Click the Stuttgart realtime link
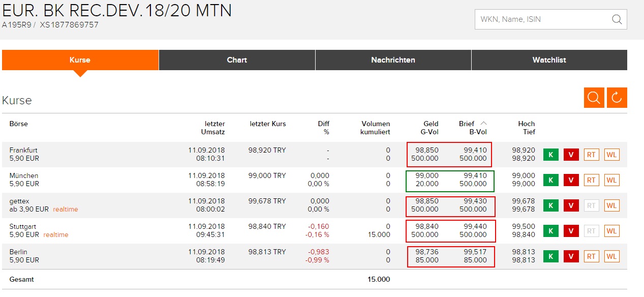This screenshot has height=297, width=644. (x=55, y=235)
